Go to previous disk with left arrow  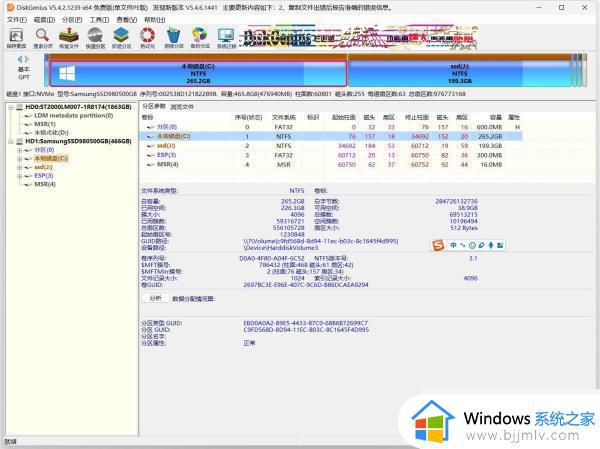[x=20, y=59]
